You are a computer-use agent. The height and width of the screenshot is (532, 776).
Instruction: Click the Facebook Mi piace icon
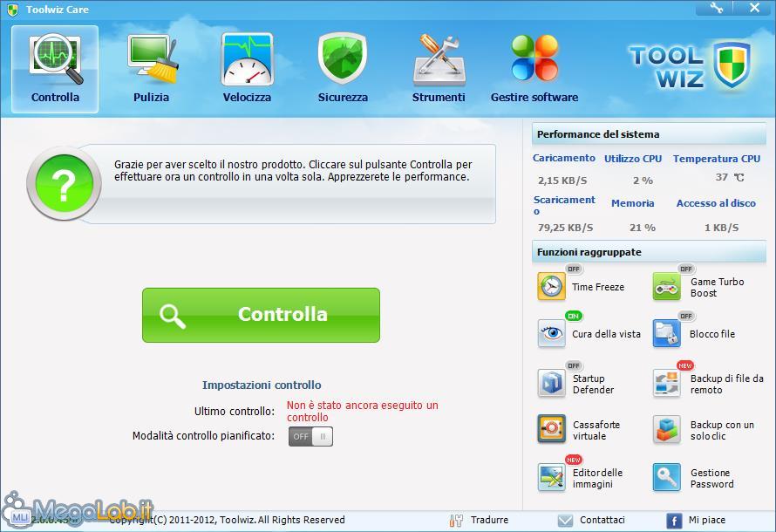674,521
